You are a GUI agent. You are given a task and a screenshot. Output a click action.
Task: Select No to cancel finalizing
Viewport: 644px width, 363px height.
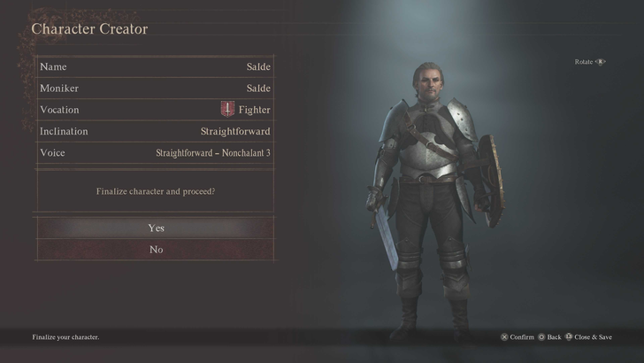[156, 250]
